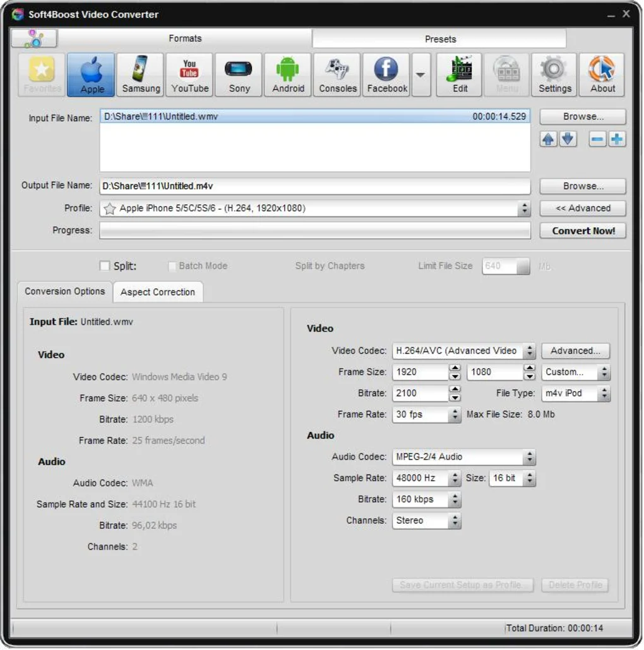The height and width of the screenshot is (650, 644).
Task: Select the Sony device format
Action: 238,75
